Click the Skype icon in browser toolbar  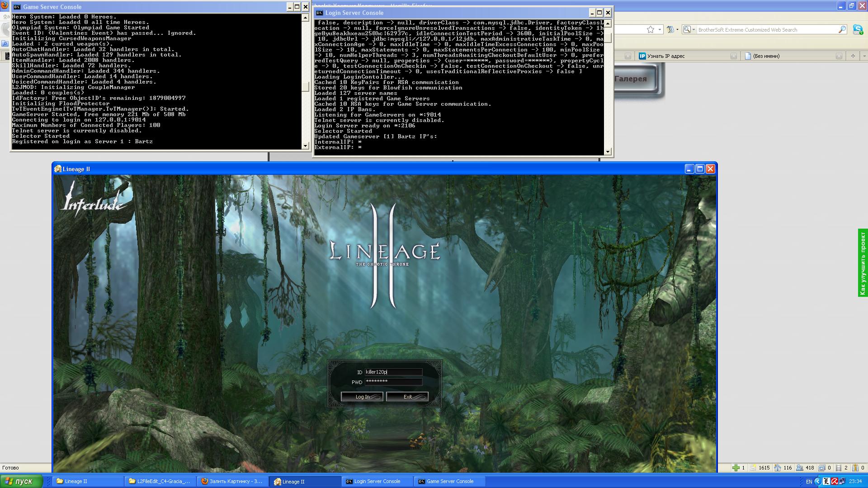(x=857, y=30)
